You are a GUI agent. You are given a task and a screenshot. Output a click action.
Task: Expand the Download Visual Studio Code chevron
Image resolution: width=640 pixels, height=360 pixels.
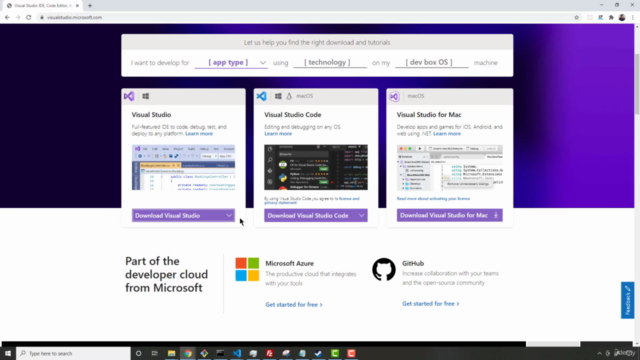(x=362, y=216)
